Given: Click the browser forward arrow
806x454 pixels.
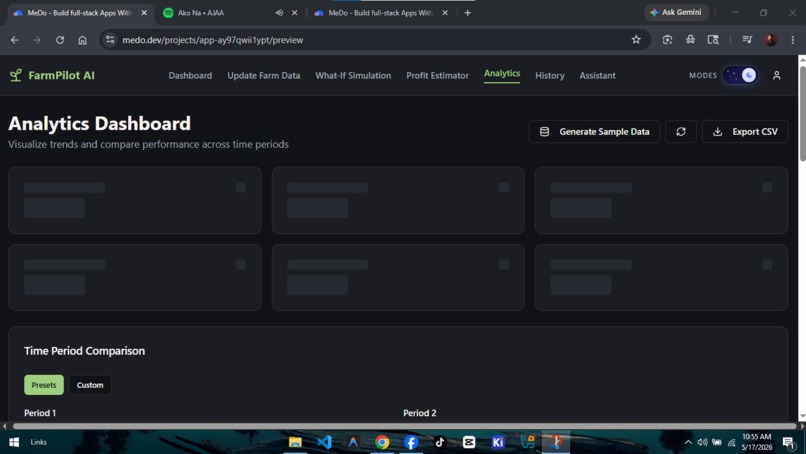Looking at the screenshot, I should 36,40.
